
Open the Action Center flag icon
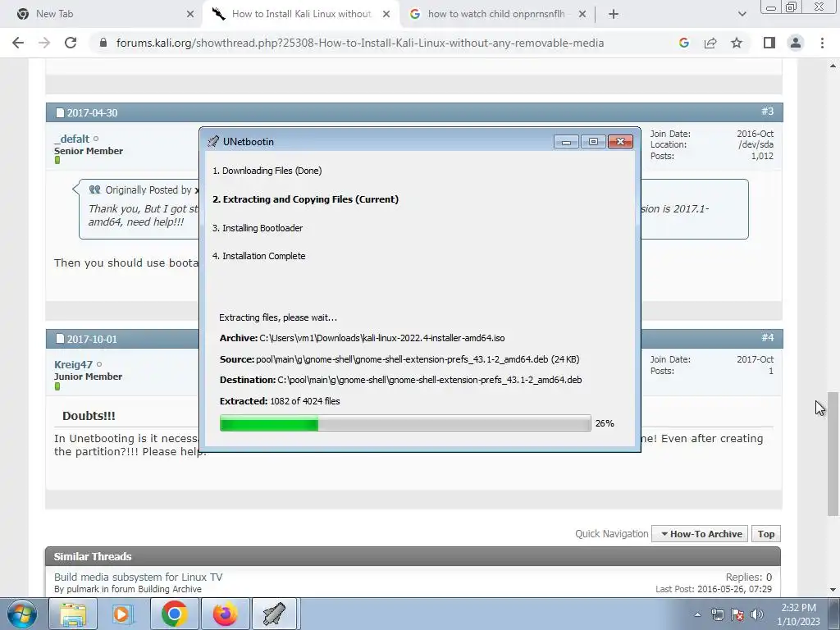[x=737, y=614]
